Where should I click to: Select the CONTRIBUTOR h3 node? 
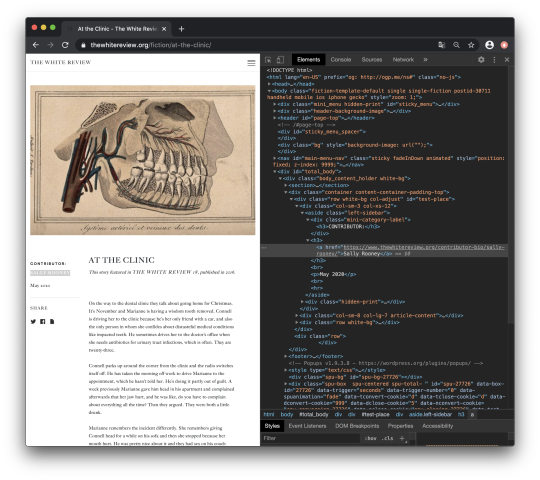tap(348, 227)
